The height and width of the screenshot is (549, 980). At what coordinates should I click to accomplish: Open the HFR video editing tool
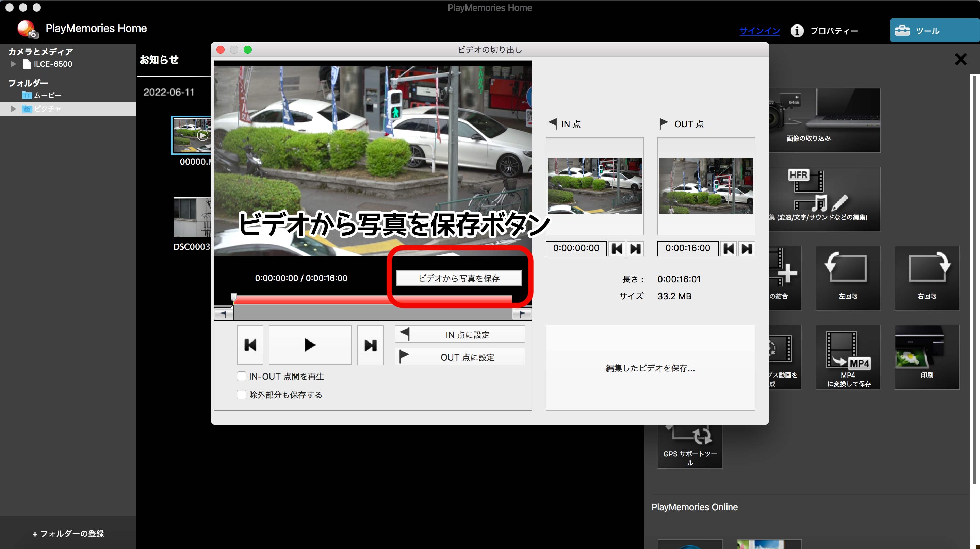824,199
